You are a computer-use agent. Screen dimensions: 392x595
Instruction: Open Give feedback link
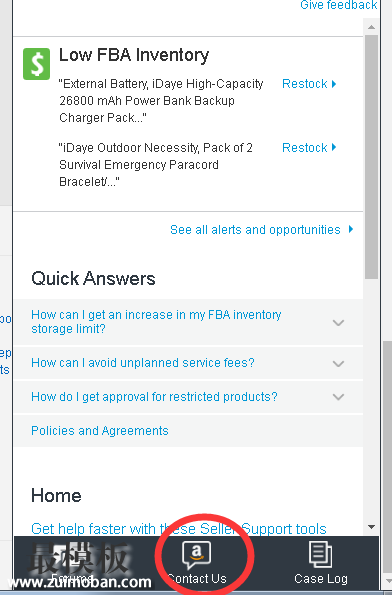coord(339,5)
